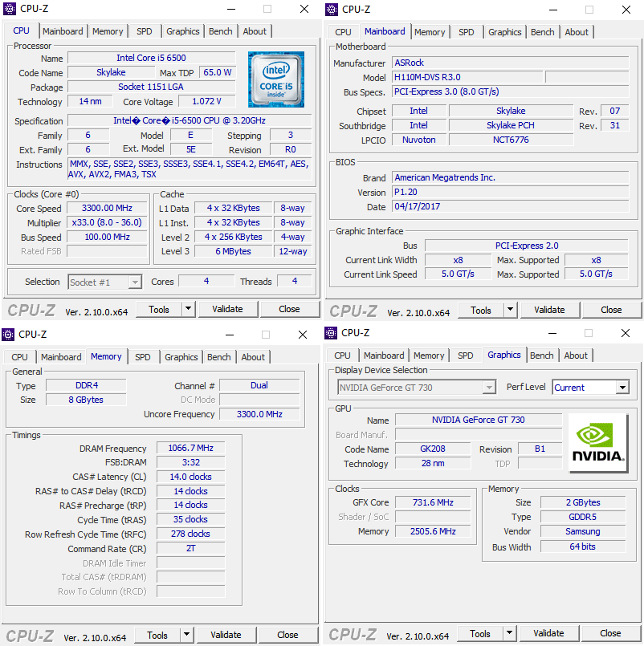Minimize the Memory CPU-Z window
Viewport: 644px width, 646px height.
pyautogui.click(x=230, y=335)
